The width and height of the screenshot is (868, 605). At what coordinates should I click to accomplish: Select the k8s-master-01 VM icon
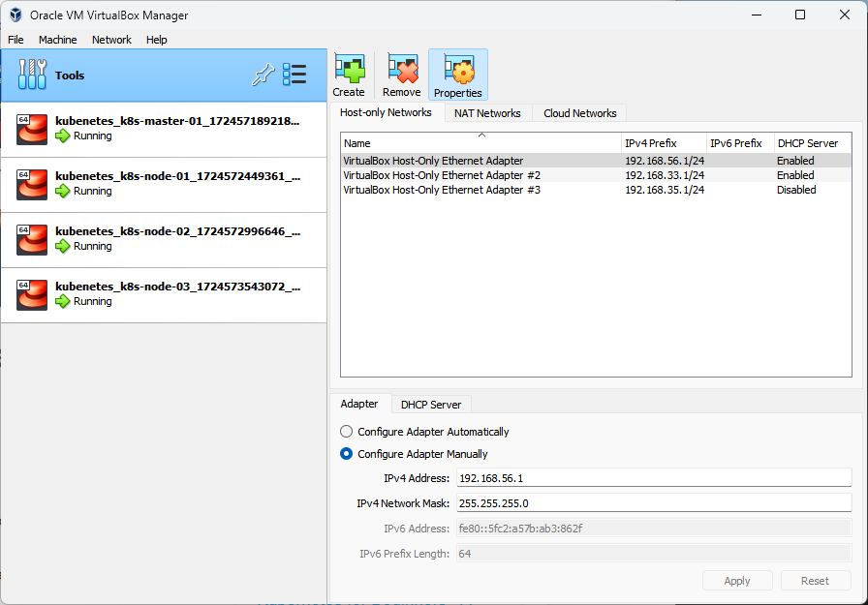[x=32, y=130]
